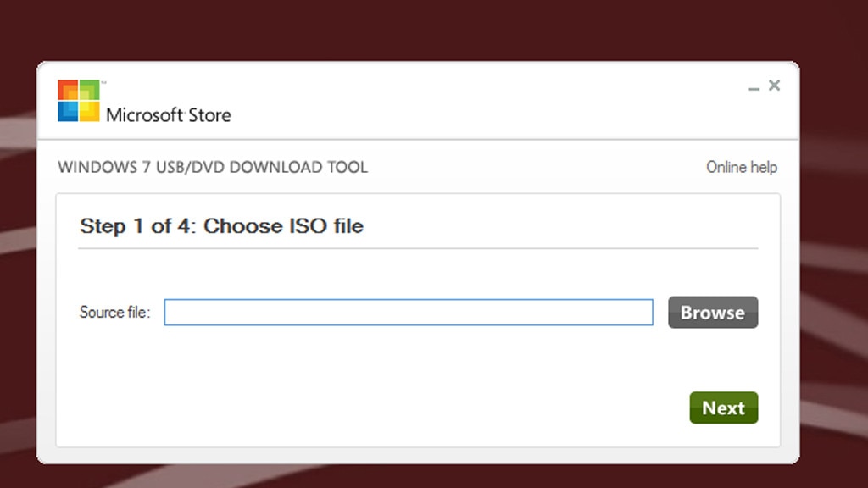Minimize the download tool window

point(754,87)
